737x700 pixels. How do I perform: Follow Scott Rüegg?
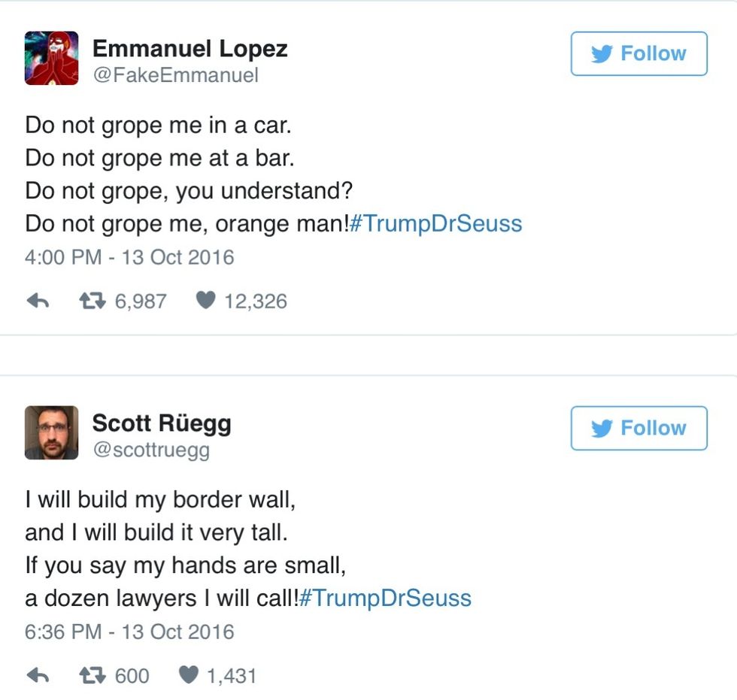point(638,428)
